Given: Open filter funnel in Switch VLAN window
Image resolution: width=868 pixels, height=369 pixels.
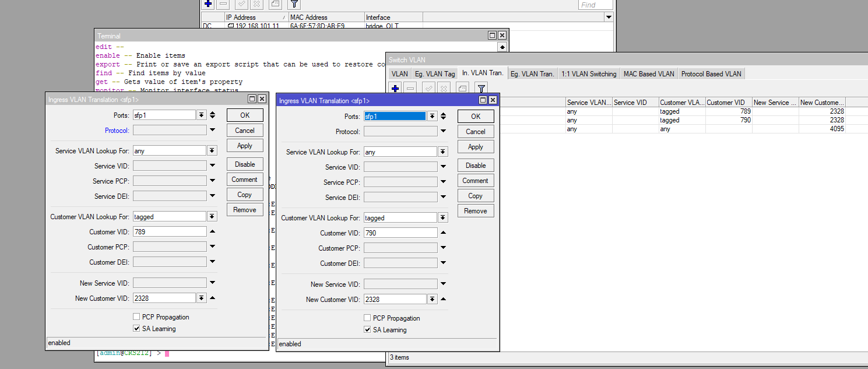Looking at the screenshot, I should pyautogui.click(x=481, y=89).
